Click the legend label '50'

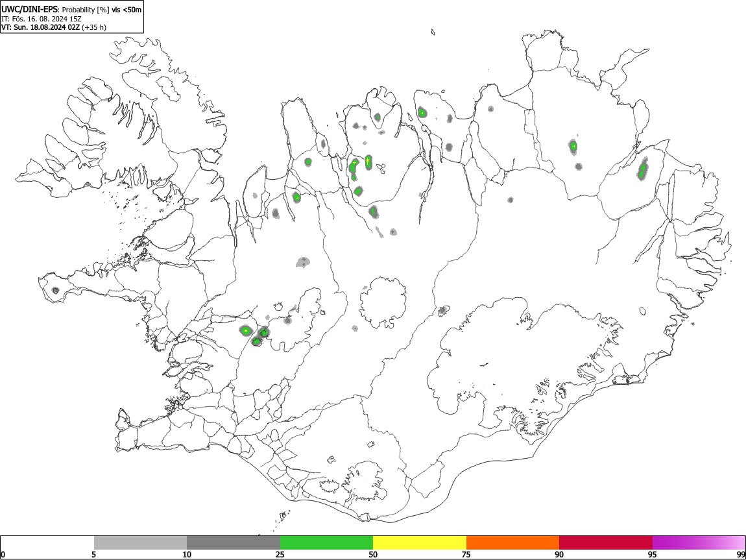point(373,554)
